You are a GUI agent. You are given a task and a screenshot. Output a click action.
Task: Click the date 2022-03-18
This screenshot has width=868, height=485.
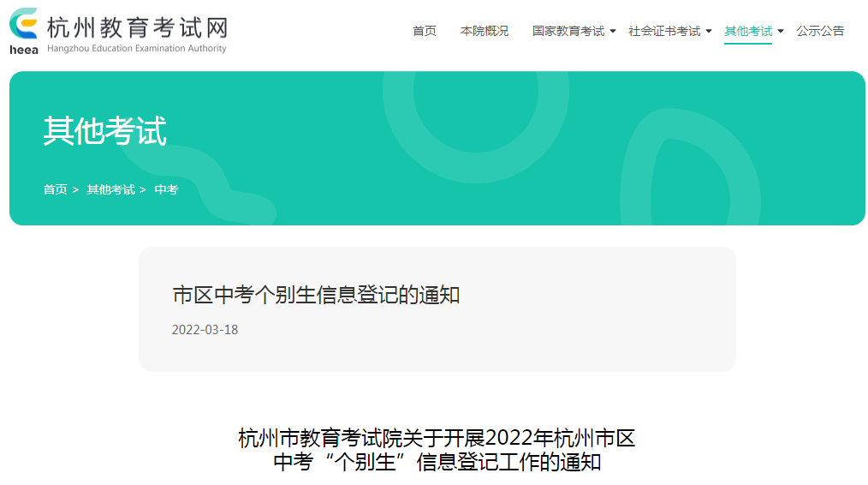click(205, 330)
